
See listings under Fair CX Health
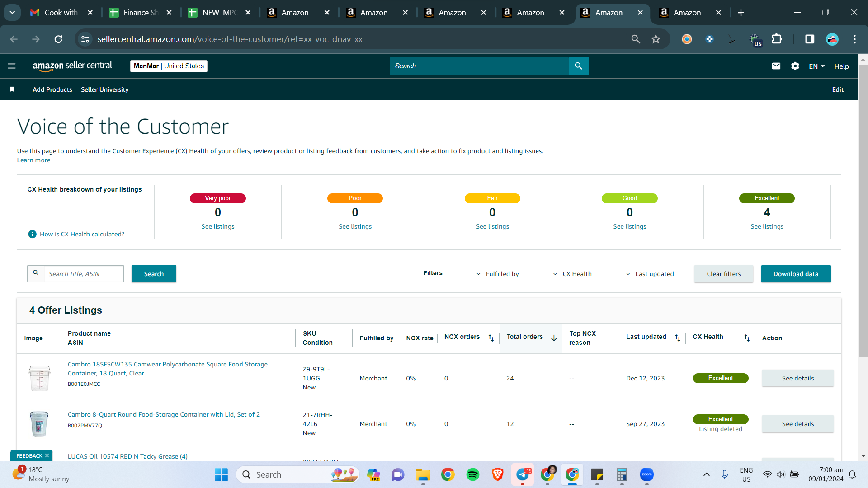[x=492, y=226]
